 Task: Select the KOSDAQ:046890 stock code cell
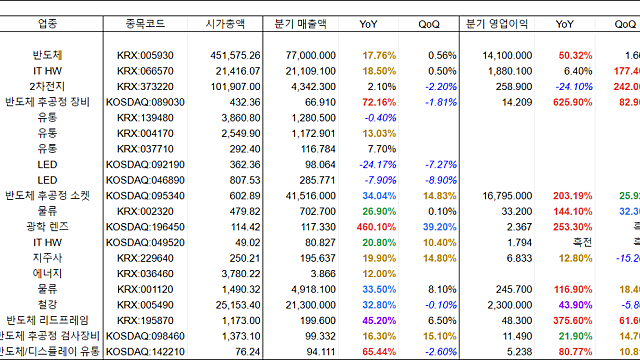(x=145, y=180)
